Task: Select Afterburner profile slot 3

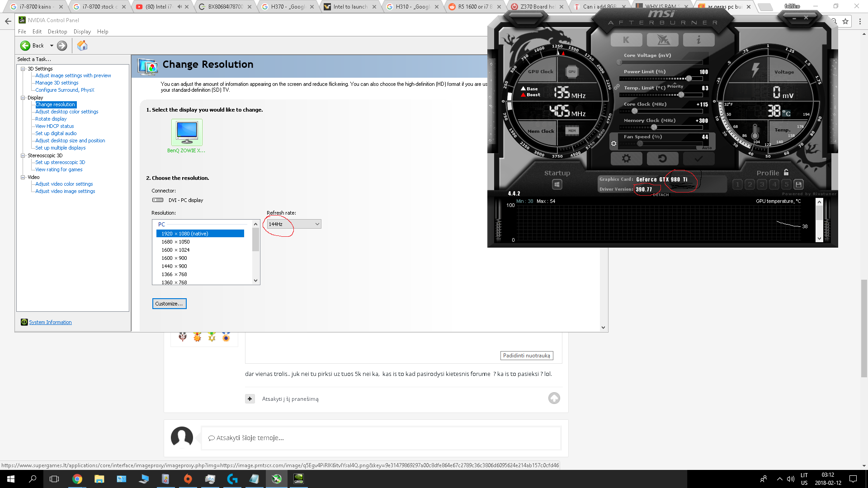Action: (x=762, y=184)
